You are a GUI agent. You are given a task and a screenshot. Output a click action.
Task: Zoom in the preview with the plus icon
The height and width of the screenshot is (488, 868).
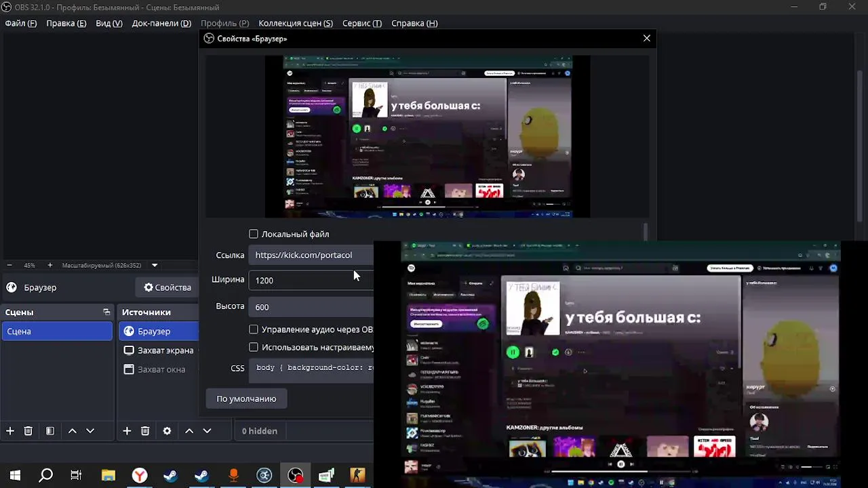[50, 265]
